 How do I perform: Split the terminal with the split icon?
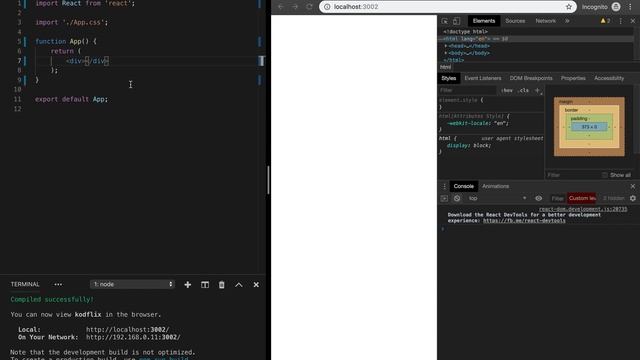(204, 284)
